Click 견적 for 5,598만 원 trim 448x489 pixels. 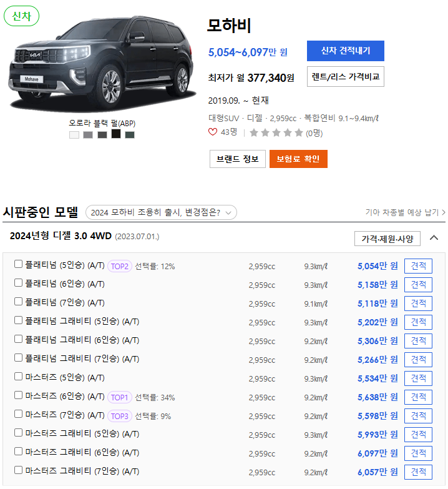coord(418,416)
